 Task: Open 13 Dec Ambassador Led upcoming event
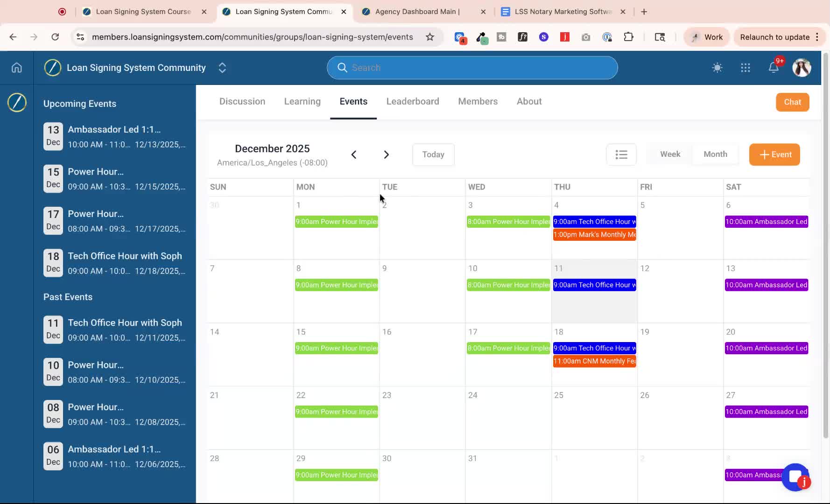pyautogui.click(x=115, y=136)
